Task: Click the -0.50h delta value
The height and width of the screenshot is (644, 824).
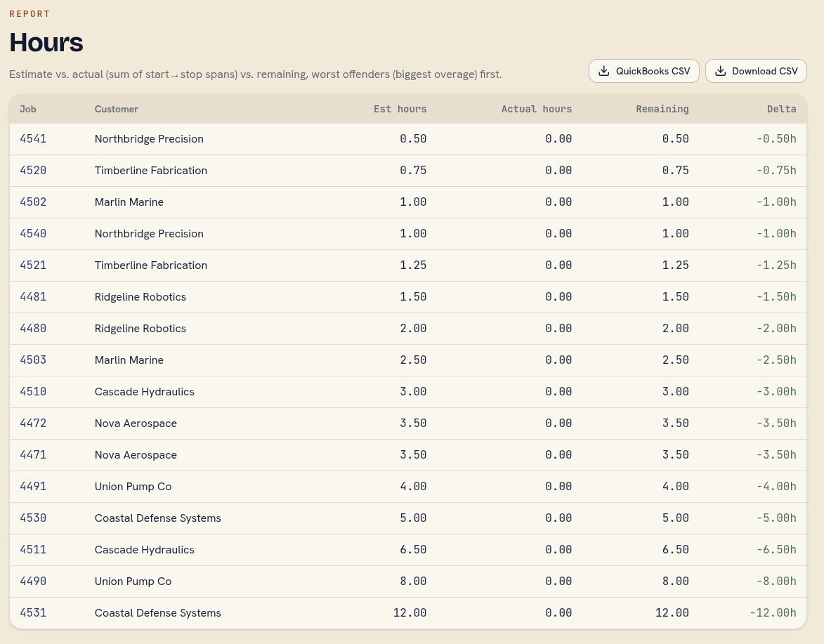Action: [776, 138]
